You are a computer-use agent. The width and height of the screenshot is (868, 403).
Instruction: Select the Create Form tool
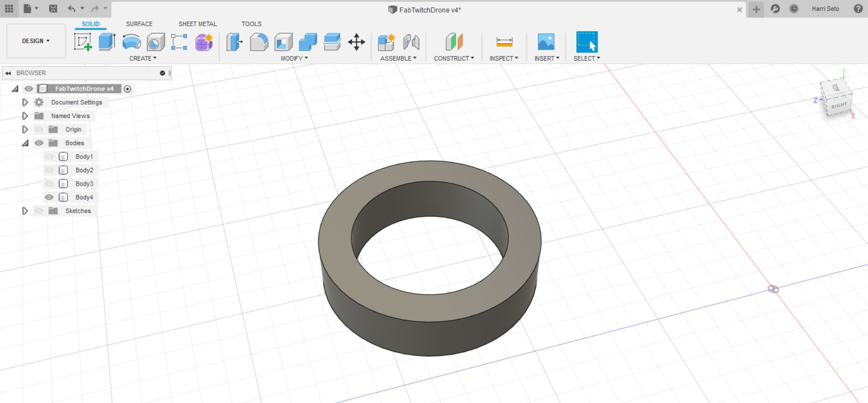click(204, 42)
